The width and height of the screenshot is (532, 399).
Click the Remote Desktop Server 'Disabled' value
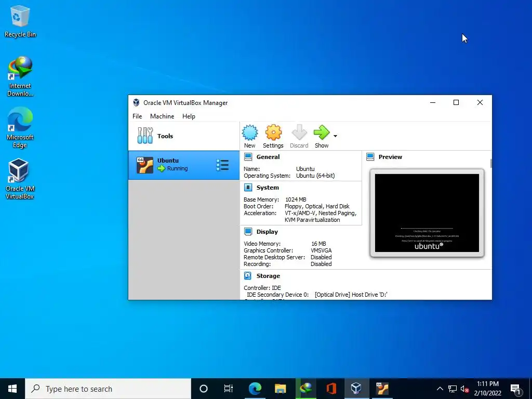[321, 257]
